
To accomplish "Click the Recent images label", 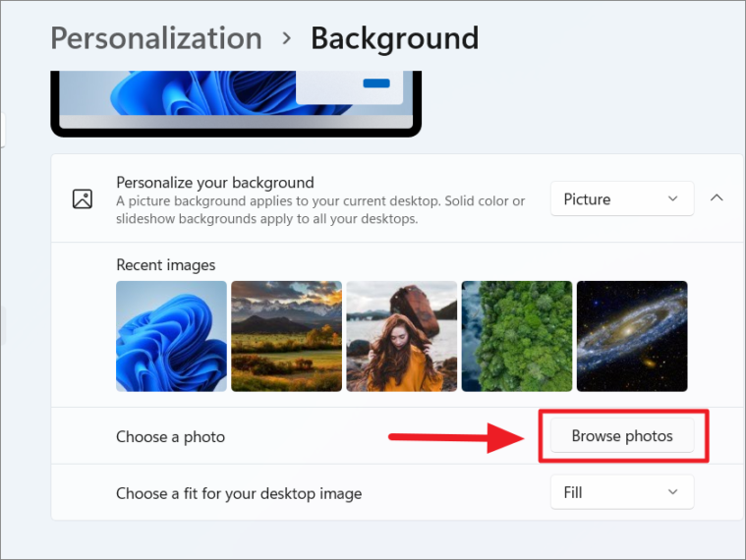I will click(x=165, y=264).
